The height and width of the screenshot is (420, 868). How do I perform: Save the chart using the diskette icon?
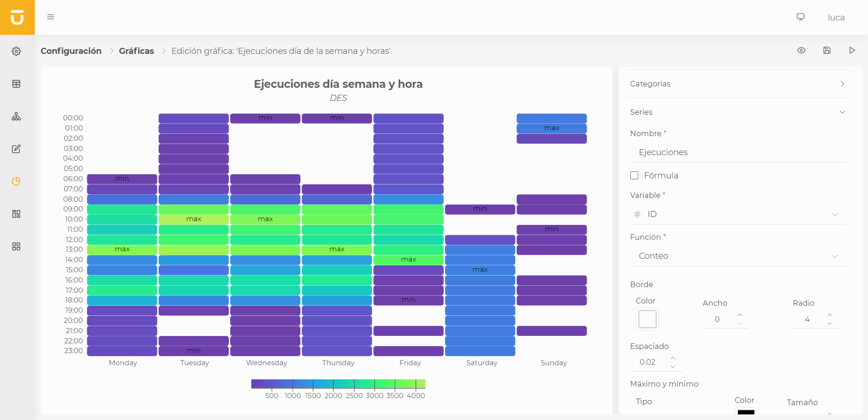[827, 50]
